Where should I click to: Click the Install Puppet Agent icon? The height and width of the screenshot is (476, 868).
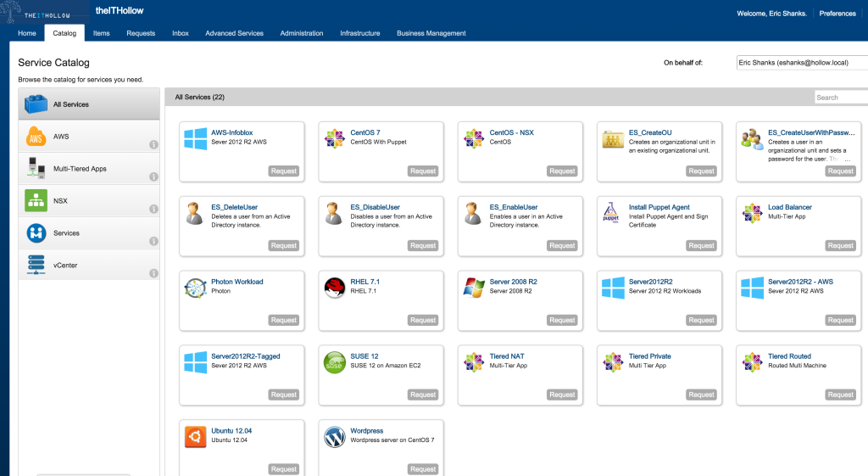613,213
